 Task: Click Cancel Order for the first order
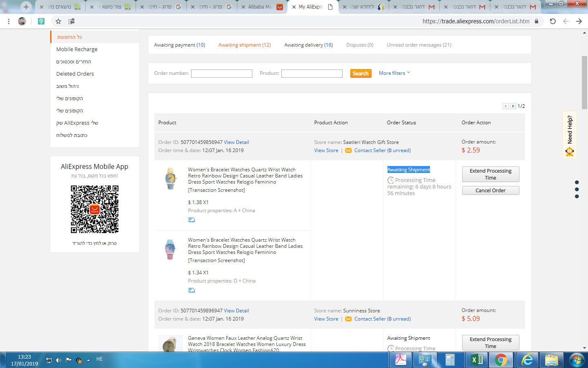[490, 191]
